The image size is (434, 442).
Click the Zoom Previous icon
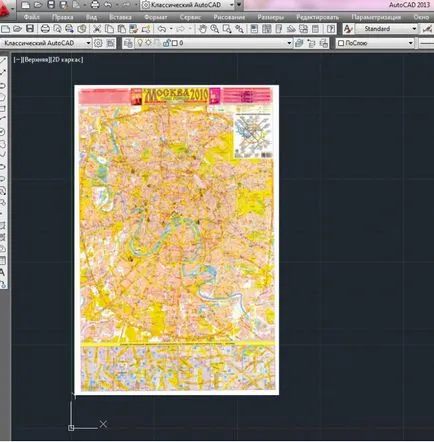click(x=239, y=29)
